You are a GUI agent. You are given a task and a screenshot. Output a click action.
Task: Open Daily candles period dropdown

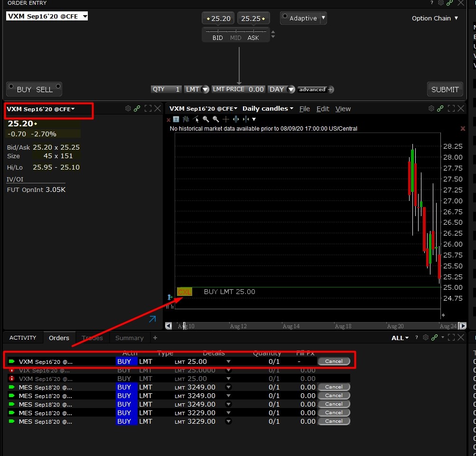coord(268,108)
